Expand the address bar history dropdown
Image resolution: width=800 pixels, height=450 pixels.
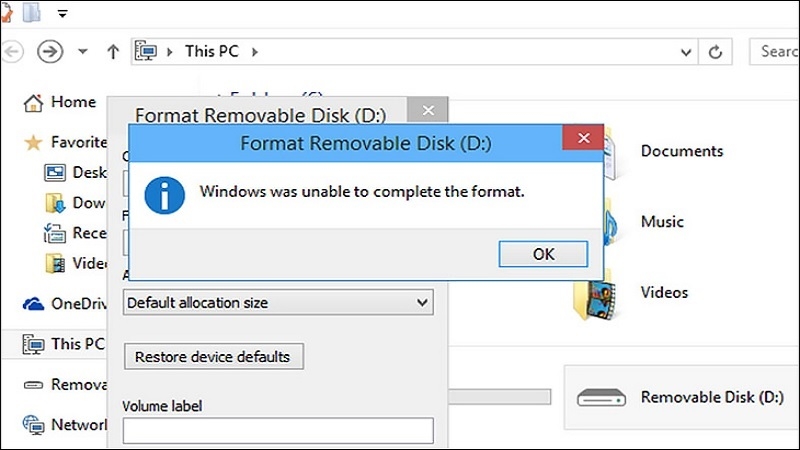685,52
